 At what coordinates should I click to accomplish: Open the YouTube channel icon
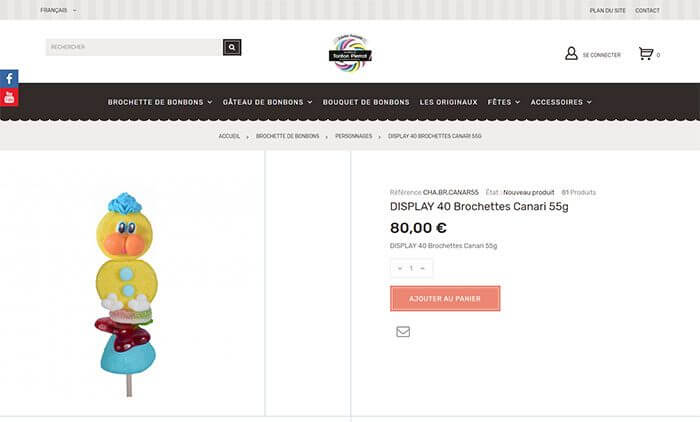(x=9, y=97)
